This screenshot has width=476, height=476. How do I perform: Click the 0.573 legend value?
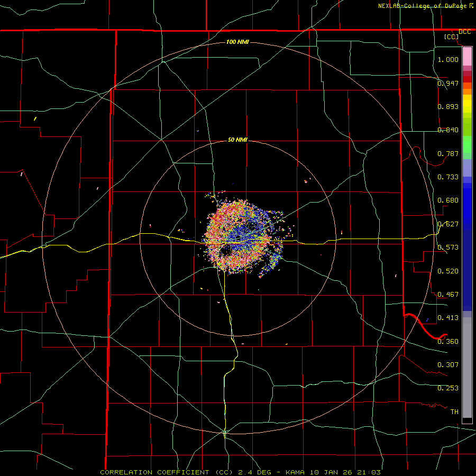click(x=448, y=247)
